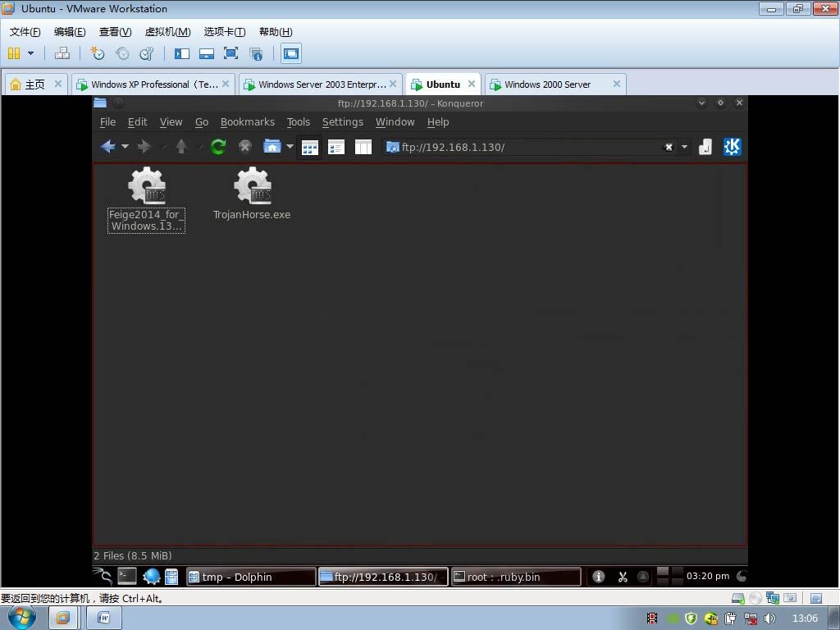Launch the terminal from KDE panel
The height and width of the screenshot is (630, 840).
127,577
